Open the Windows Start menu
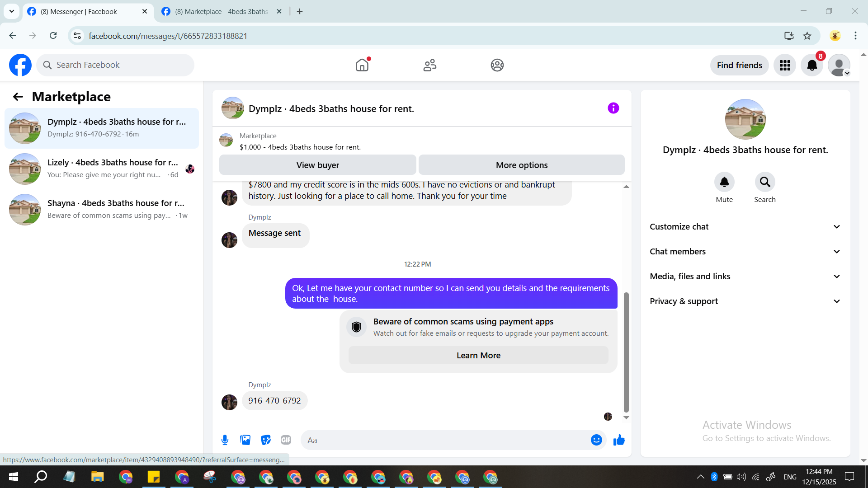The width and height of the screenshot is (868, 488). click(14, 477)
